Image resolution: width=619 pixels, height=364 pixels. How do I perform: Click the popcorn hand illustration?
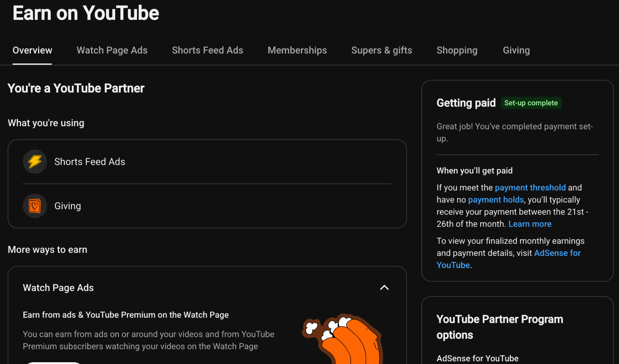tap(343, 338)
